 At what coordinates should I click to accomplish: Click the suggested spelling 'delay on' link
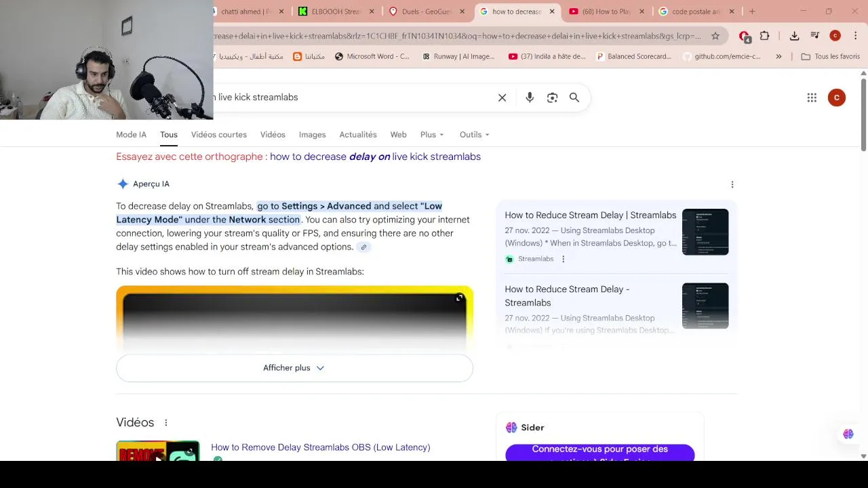(375, 157)
